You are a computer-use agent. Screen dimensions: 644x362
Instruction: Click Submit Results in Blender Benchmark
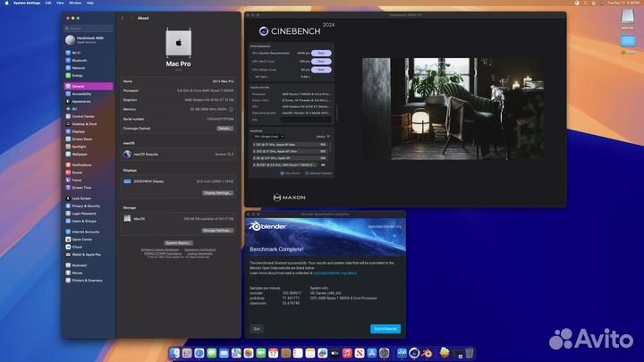386,329
